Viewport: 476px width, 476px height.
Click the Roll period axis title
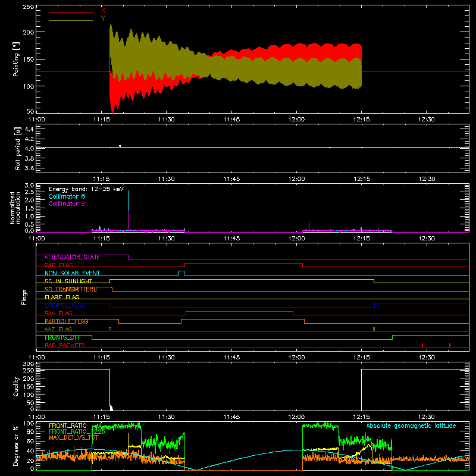[17, 148]
